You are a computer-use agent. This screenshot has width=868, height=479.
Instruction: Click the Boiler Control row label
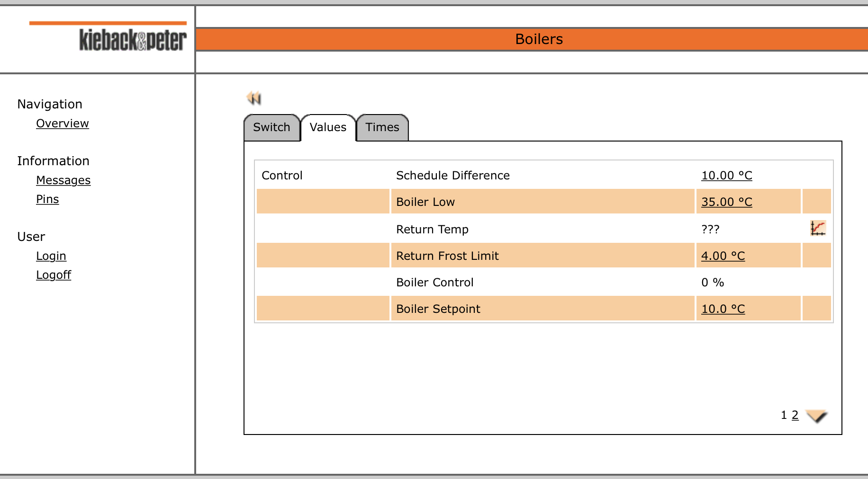click(434, 283)
